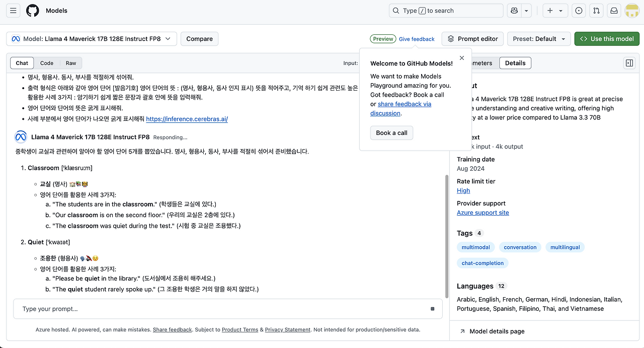
Task: Click the 'Training date' label
Action: point(475,159)
